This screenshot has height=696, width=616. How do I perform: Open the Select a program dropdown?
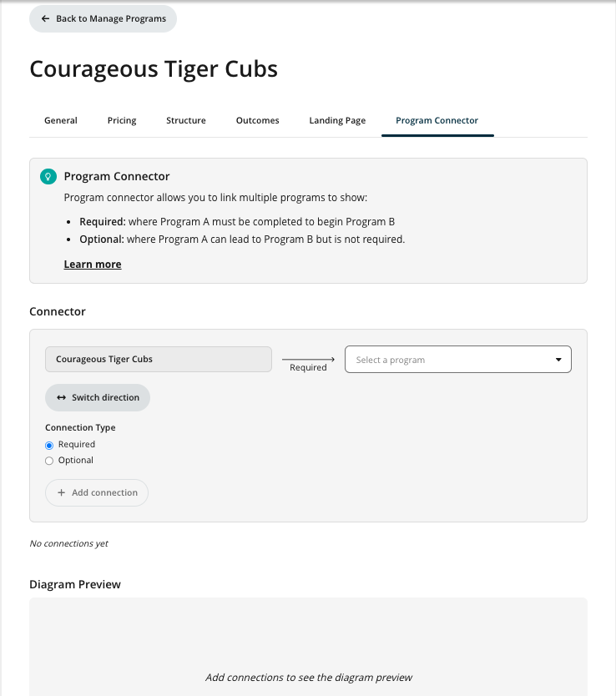tap(451, 360)
